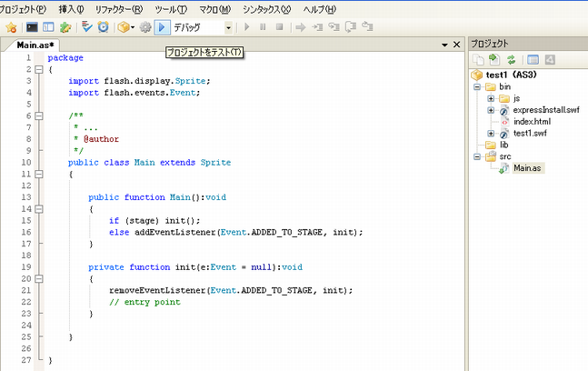588x371 pixels.
Task: Expand the js folder
Action: tap(491, 98)
